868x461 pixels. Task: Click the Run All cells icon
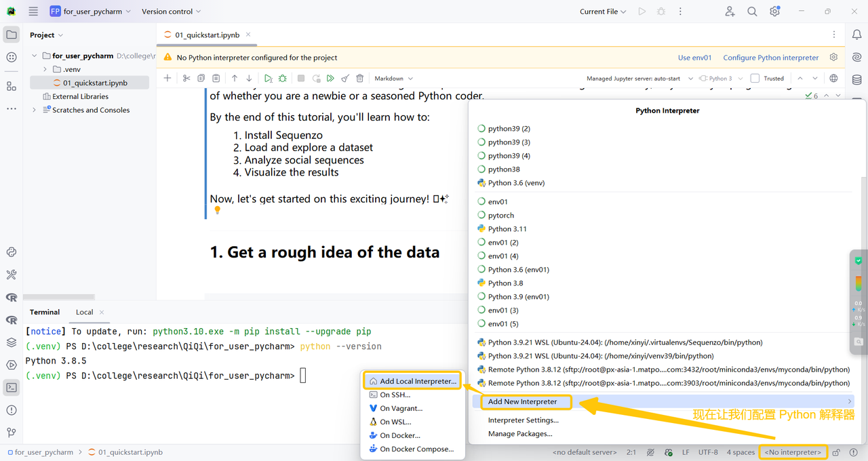(x=330, y=79)
